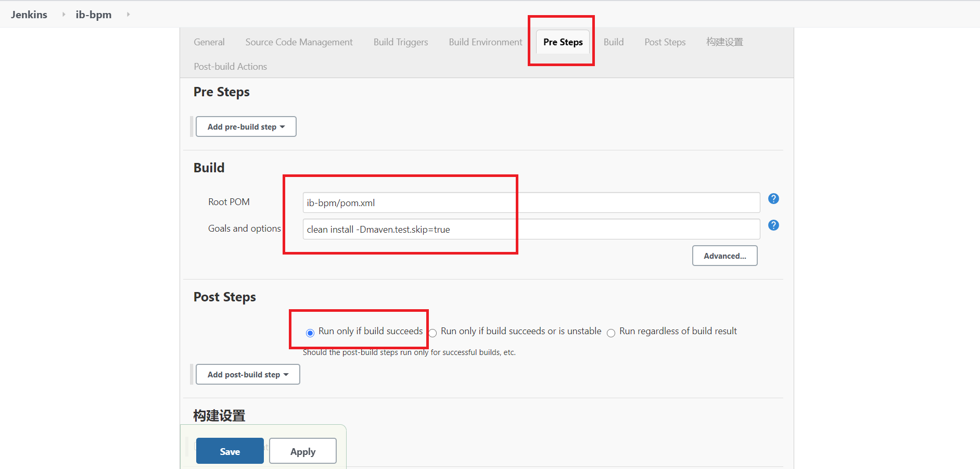Click the Pre Steps section heading
The height and width of the screenshot is (469, 980).
pyautogui.click(x=222, y=92)
